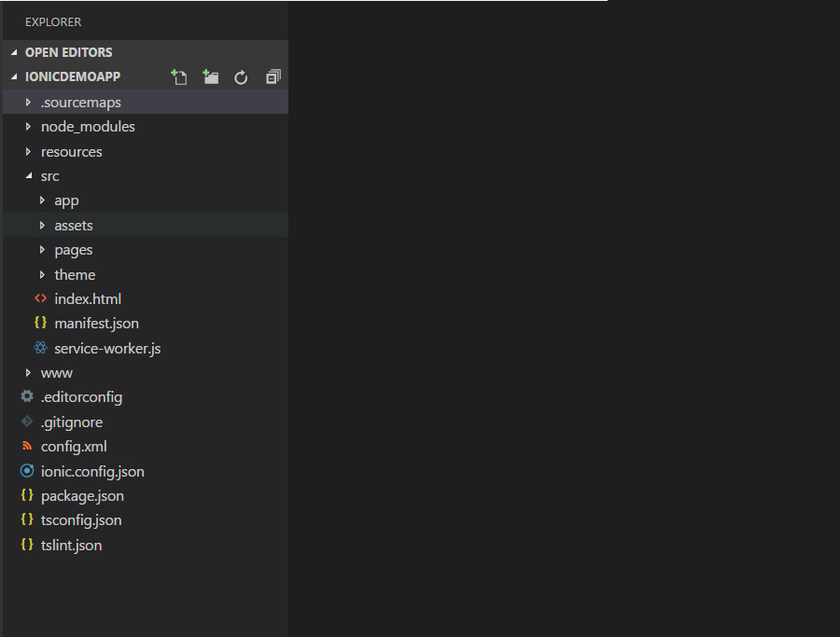Select the www folder name
Image resolution: width=840 pixels, height=637 pixels.
tap(57, 373)
